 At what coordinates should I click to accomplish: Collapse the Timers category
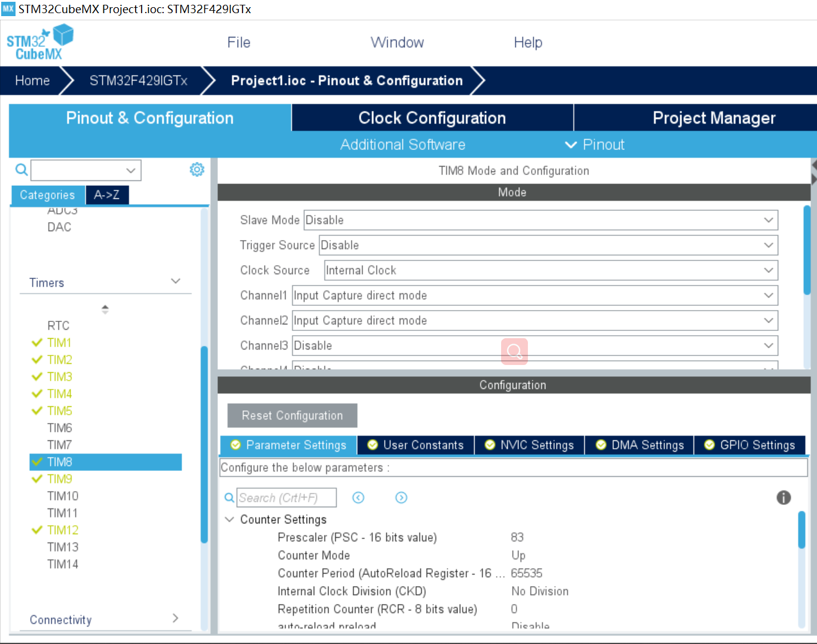[x=176, y=281]
